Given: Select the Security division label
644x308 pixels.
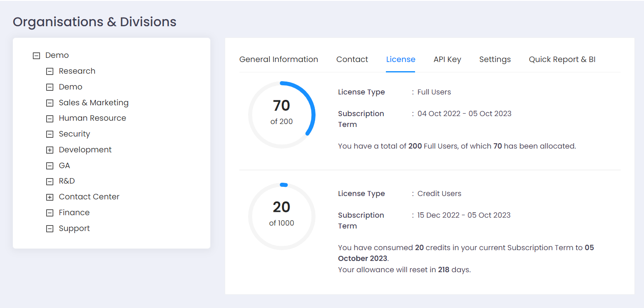Looking at the screenshot, I should (x=75, y=134).
